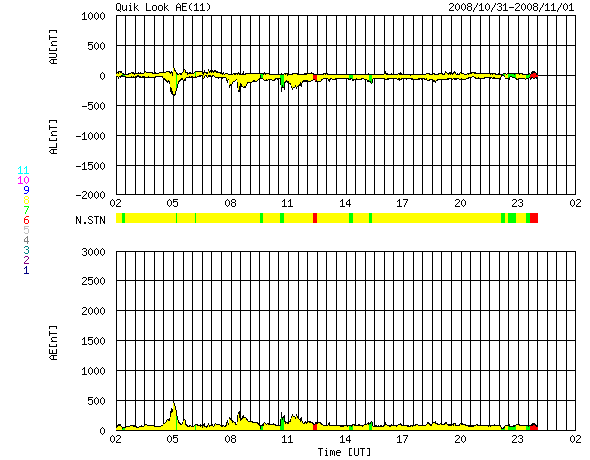Click the 14 hour label under AE plot
The width and height of the screenshot is (590, 460).
click(345, 439)
